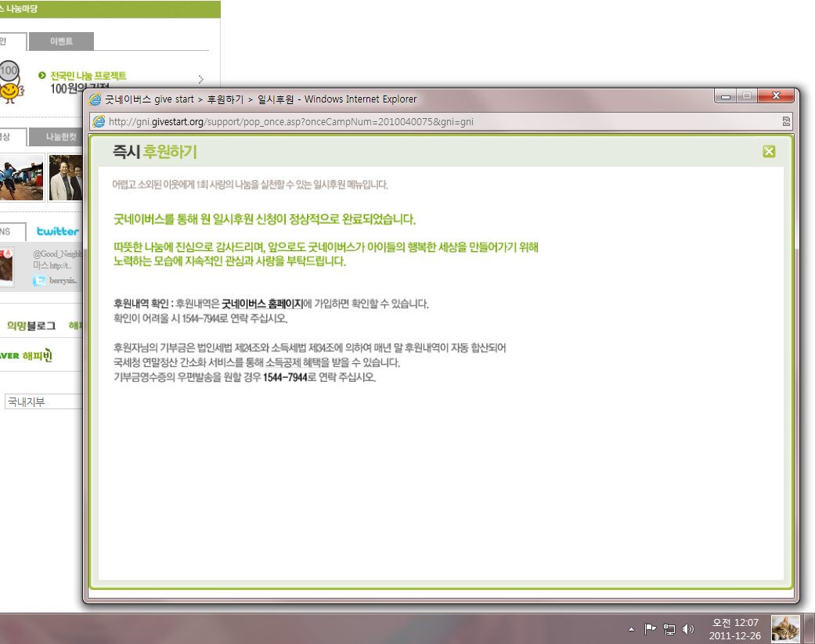
Task: Open the @Good_Neighbors tweet text
Action: coord(58,259)
